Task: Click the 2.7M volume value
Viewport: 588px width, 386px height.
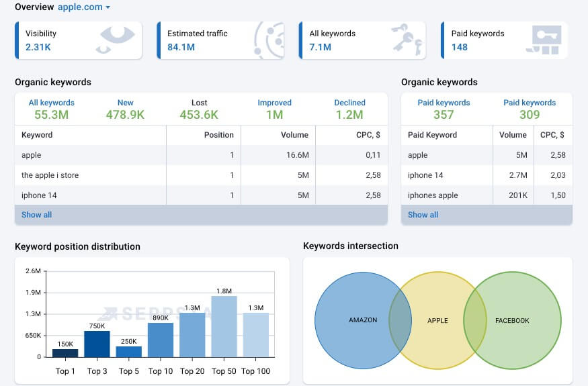Action: click(518, 175)
